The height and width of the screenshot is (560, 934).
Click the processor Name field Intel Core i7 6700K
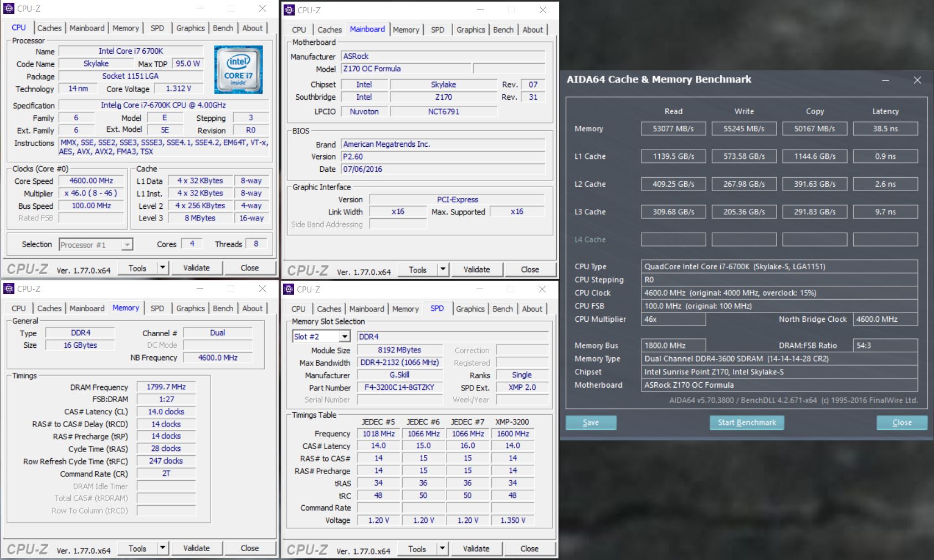click(131, 51)
